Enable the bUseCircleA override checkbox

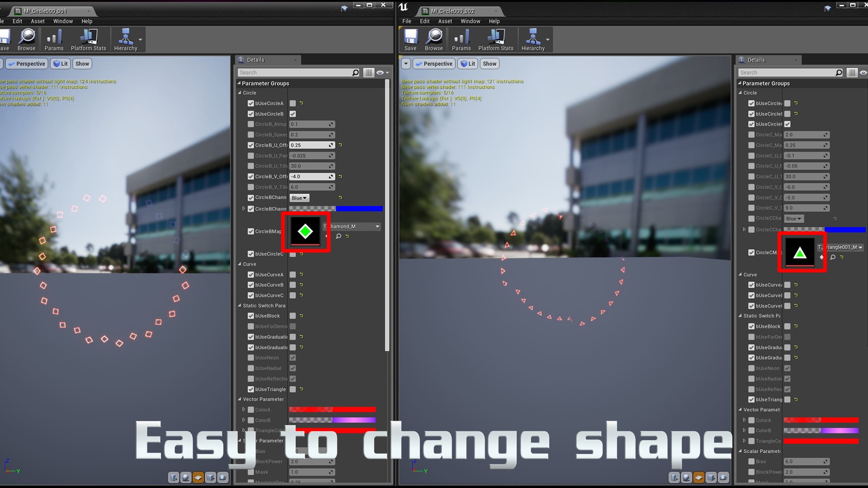(251, 103)
